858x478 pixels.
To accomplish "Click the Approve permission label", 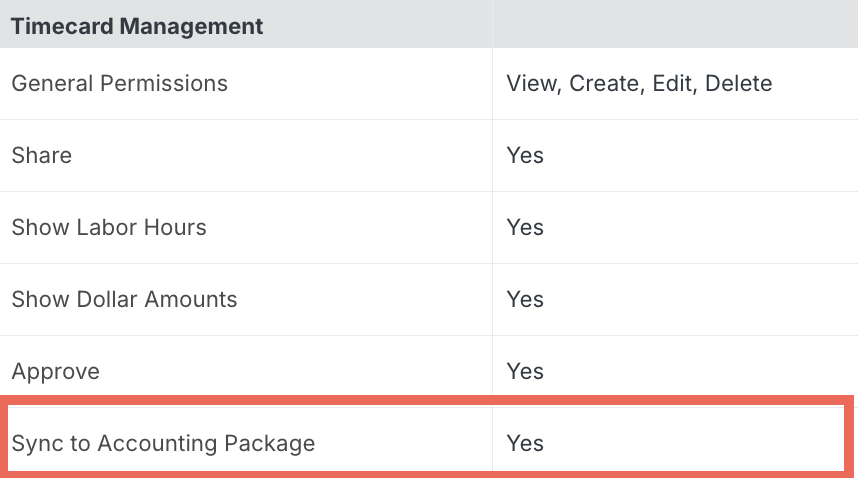I will 55,372.
